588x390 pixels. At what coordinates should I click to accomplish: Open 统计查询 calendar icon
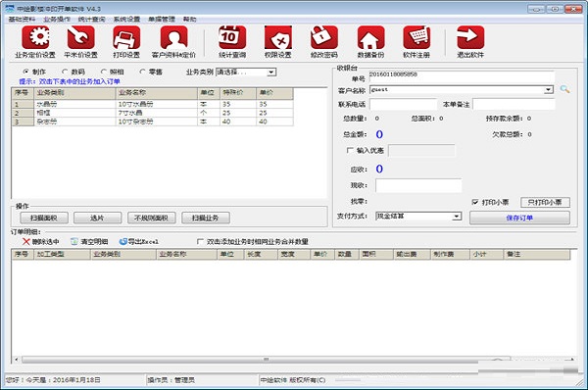(x=232, y=37)
